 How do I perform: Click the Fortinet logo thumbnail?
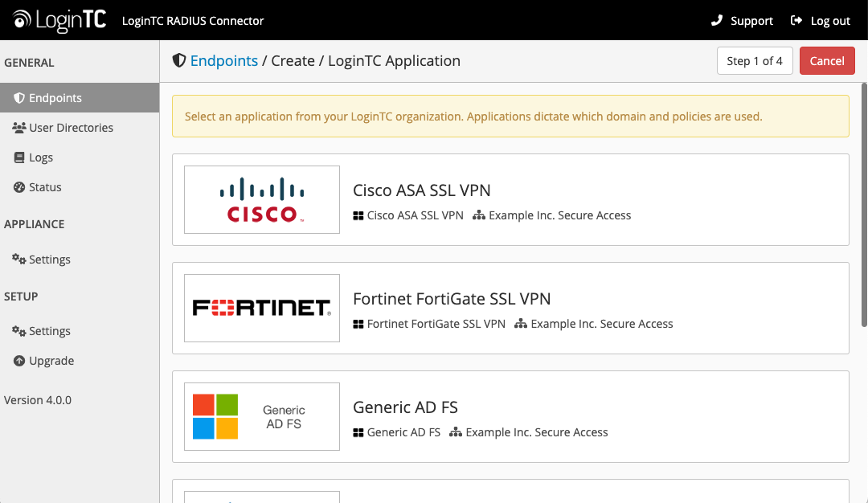(262, 308)
